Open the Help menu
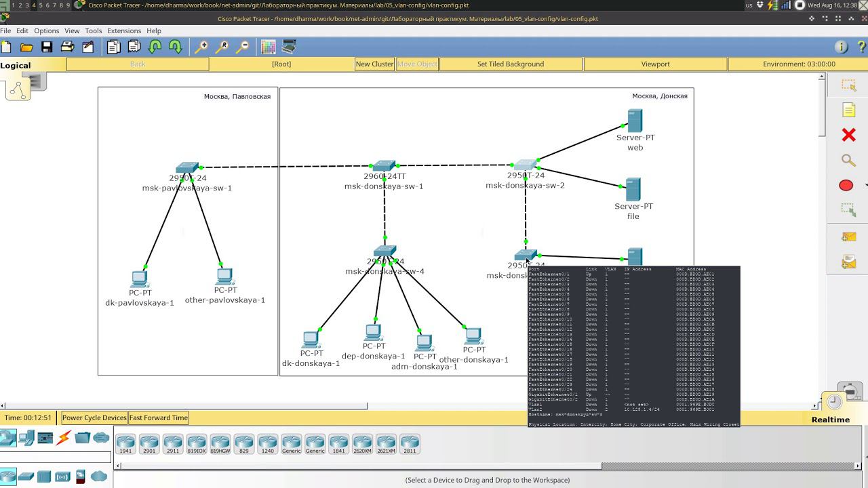The height and width of the screenshot is (488, 868). click(x=154, y=30)
